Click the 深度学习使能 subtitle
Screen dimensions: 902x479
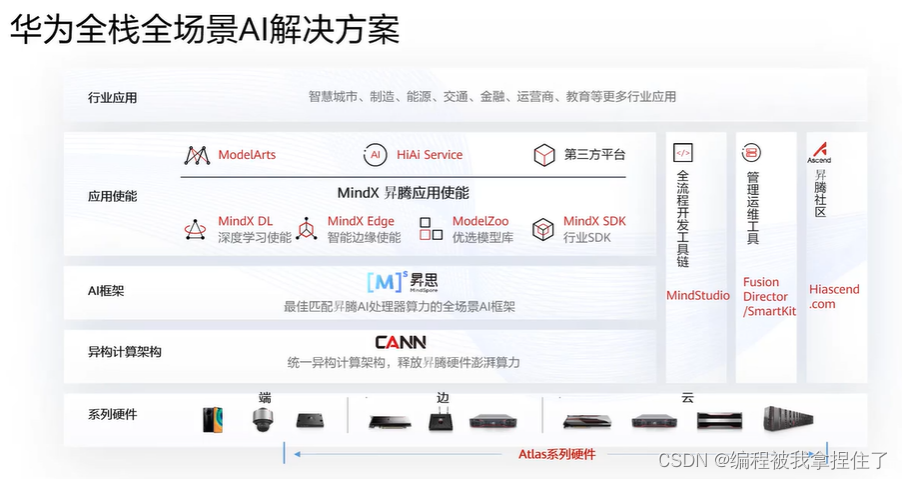click(x=255, y=237)
